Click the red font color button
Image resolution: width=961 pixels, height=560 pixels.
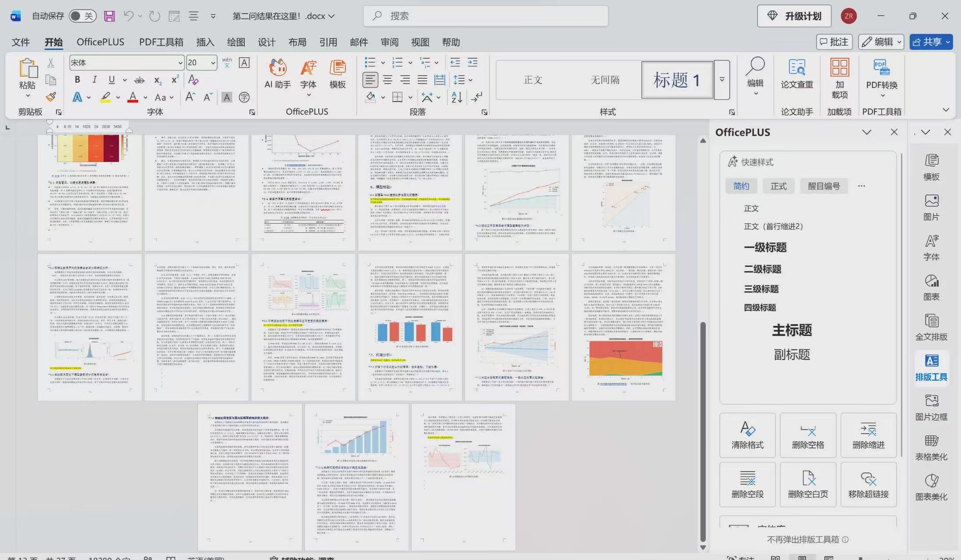(133, 97)
